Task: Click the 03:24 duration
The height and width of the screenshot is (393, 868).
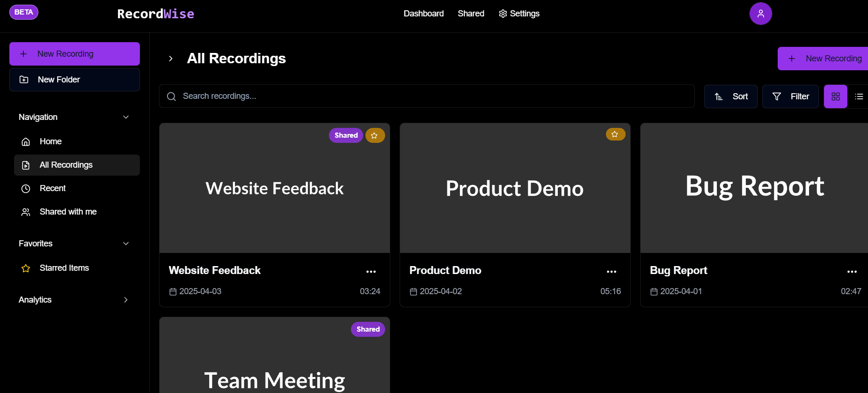Action: (x=370, y=291)
